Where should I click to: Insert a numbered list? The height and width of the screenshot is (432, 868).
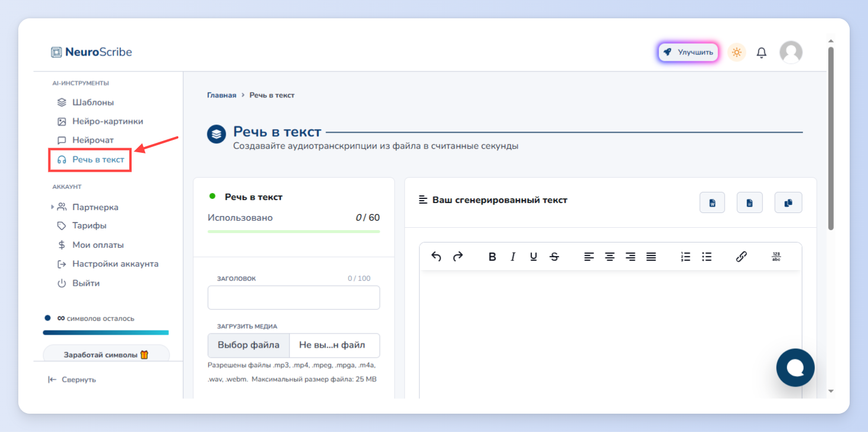[x=686, y=257]
